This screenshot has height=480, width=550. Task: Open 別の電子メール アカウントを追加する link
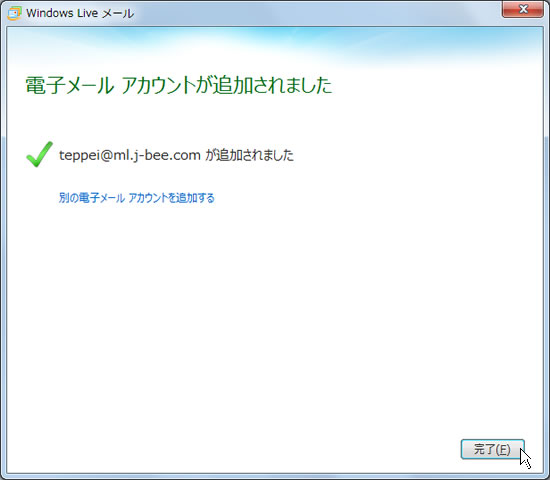coord(136,198)
